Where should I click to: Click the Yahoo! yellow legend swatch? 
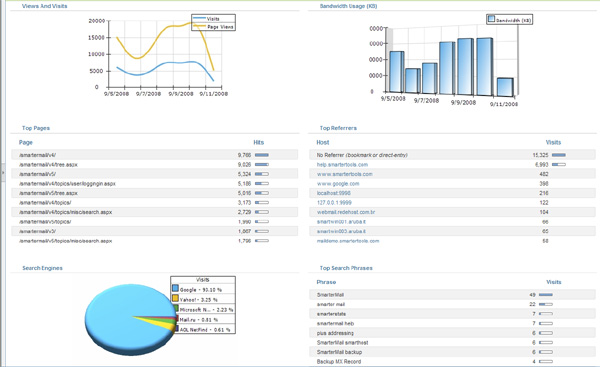point(175,298)
